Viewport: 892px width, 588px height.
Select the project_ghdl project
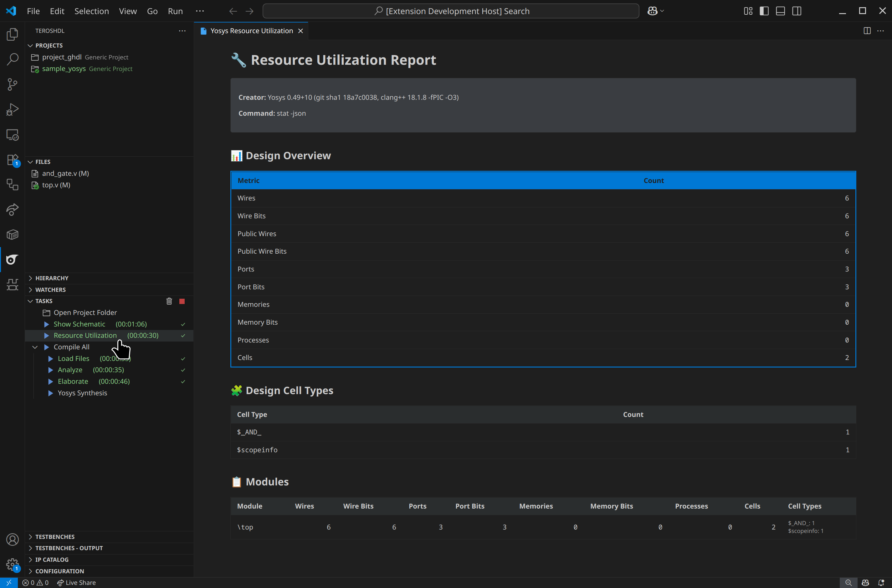(x=109, y=57)
